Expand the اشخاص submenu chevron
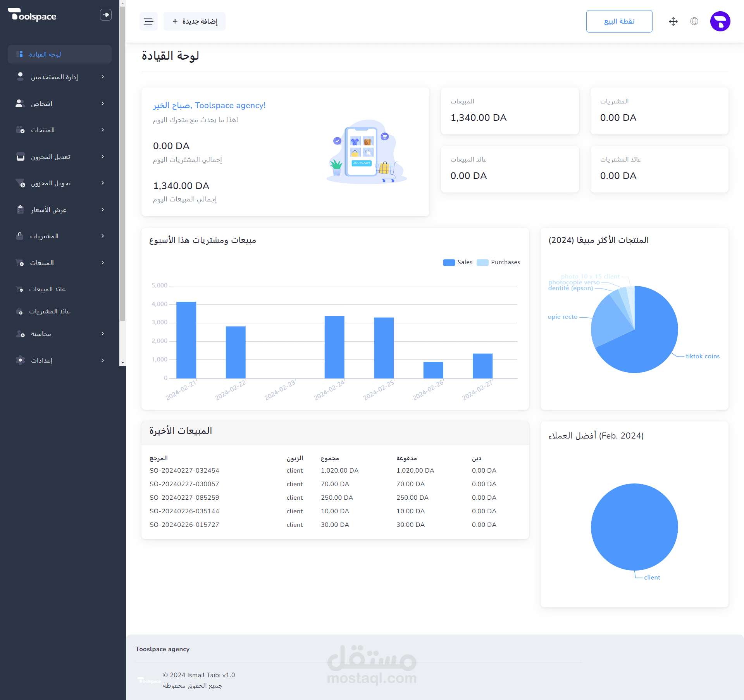 (x=103, y=103)
